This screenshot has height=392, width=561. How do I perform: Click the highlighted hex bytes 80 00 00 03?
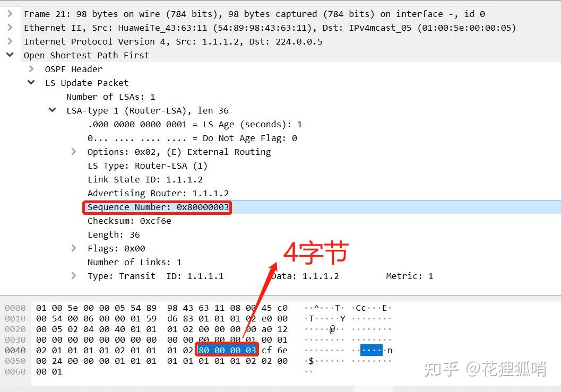tap(227, 350)
